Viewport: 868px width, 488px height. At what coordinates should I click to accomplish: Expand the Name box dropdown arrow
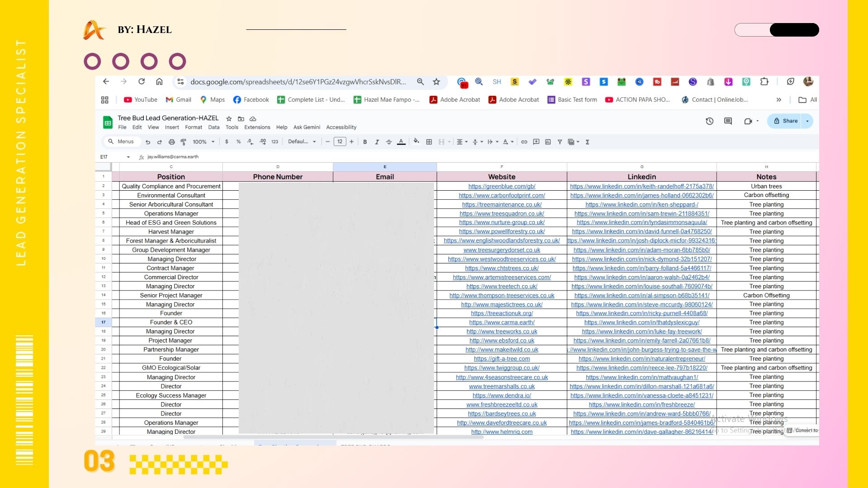128,157
